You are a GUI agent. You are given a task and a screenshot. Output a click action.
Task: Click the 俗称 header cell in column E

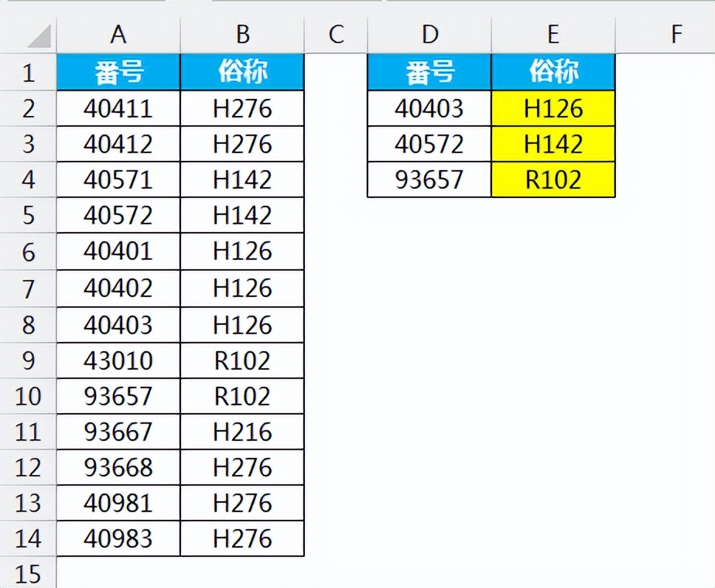[x=553, y=73]
